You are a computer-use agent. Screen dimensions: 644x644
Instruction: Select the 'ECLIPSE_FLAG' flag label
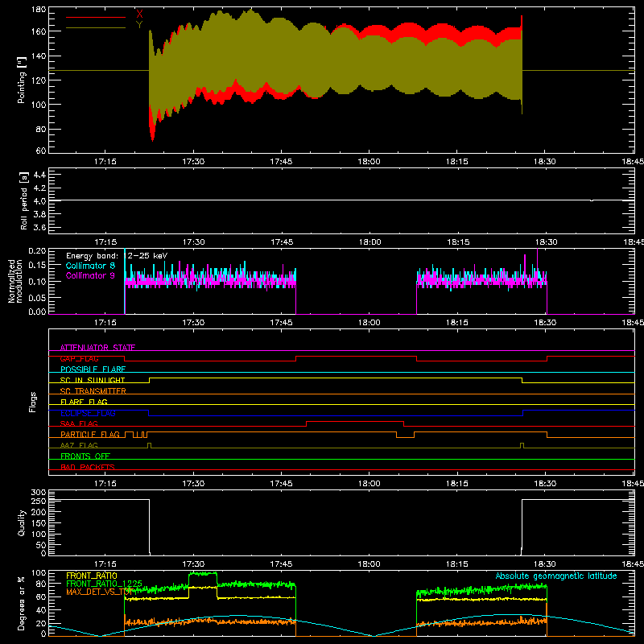point(88,413)
